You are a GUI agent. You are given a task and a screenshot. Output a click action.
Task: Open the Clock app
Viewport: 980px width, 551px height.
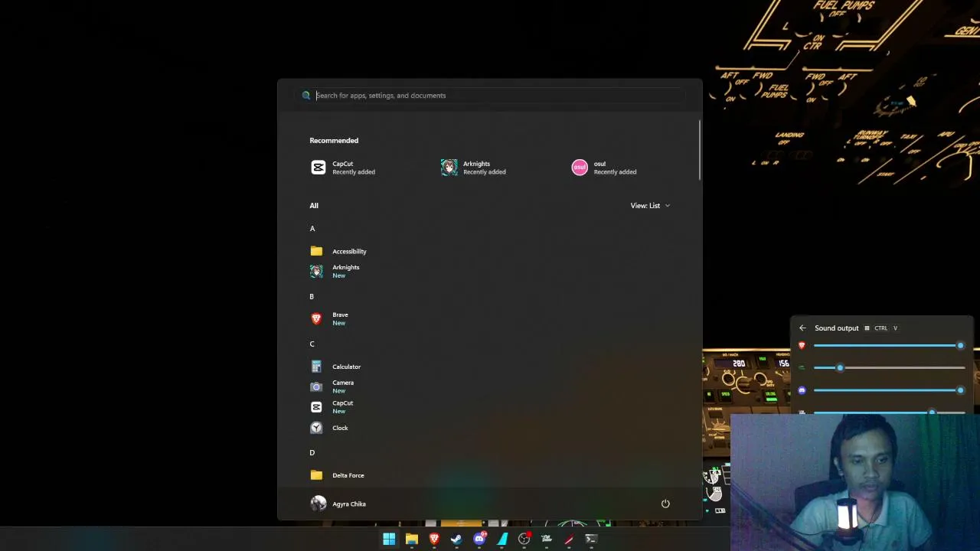[x=329, y=428]
